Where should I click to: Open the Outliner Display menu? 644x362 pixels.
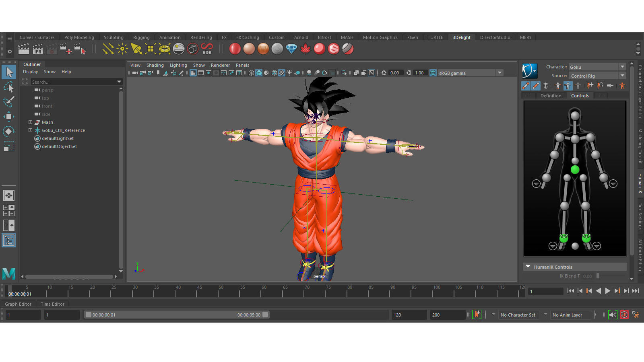tap(30, 72)
